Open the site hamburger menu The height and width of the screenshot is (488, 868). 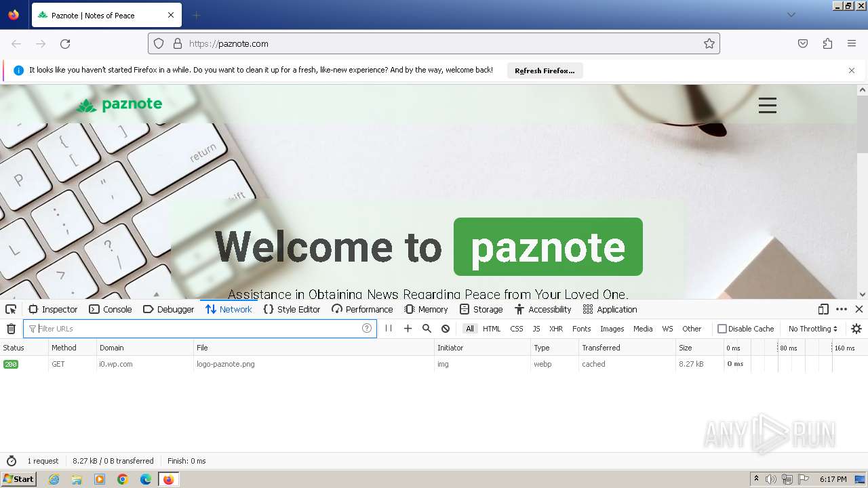coord(767,105)
